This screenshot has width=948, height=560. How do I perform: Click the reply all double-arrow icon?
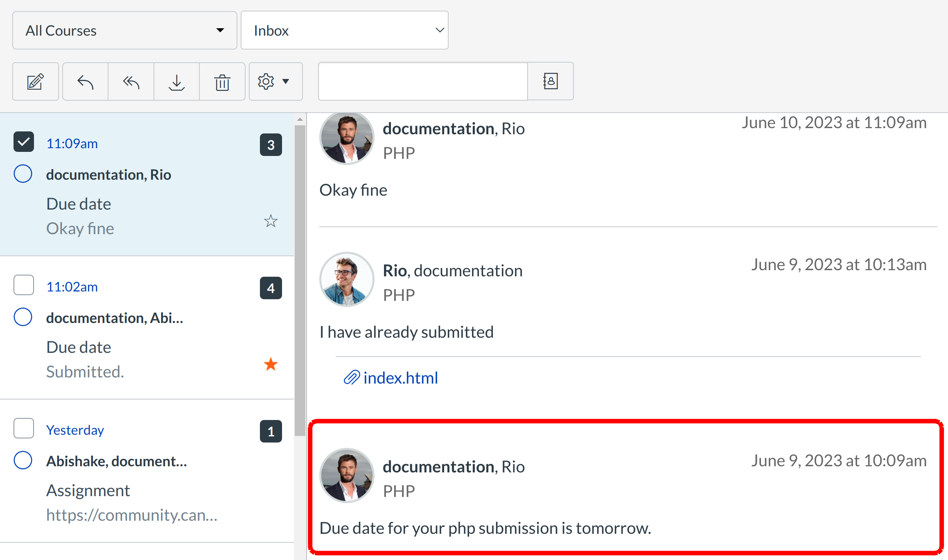(x=131, y=82)
